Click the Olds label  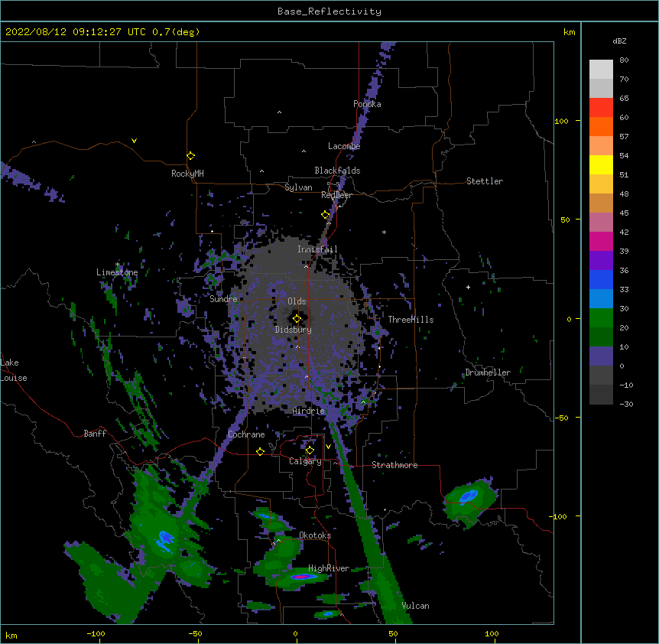pyautogui.click(x=297, y=301)
